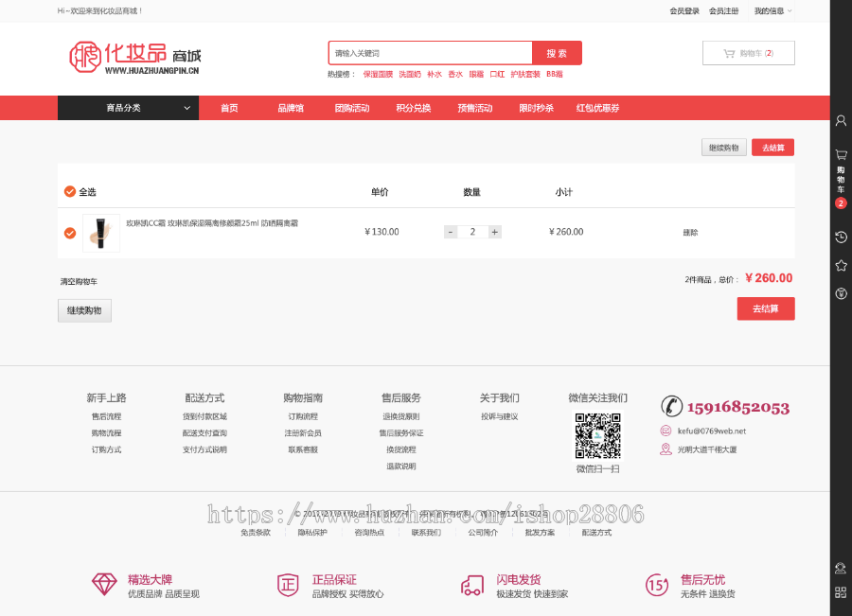This screenshot has height=616, width=852.
Task: Open the sidebar shopping cart icon
Action: coord(842,155)
